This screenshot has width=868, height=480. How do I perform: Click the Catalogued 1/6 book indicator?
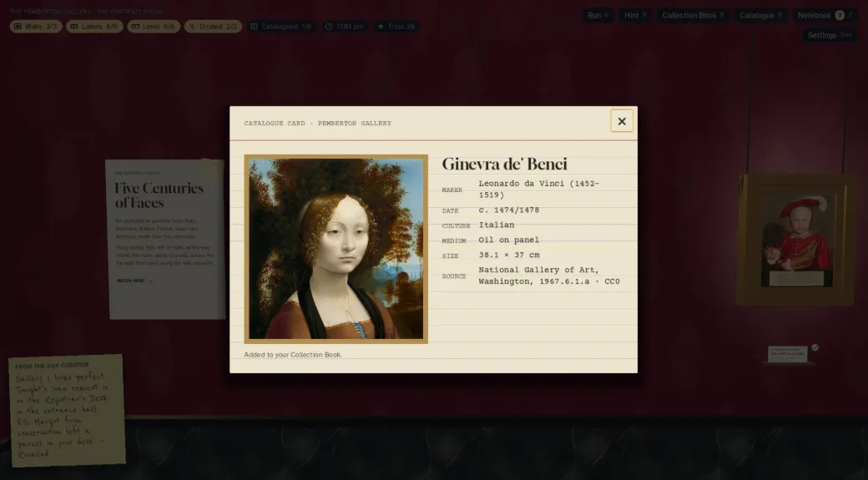(x=281, y=27)
